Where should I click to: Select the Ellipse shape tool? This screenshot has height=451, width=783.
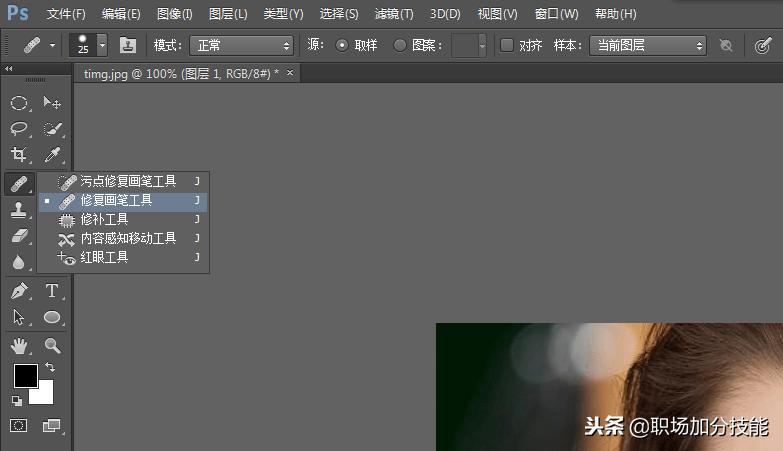[x=52, y=317]
